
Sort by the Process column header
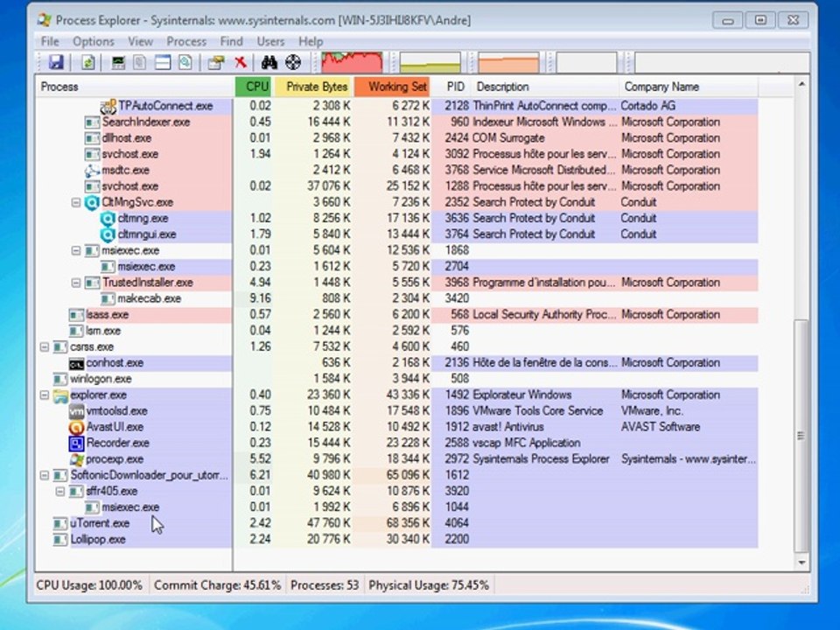pos(135,87)
